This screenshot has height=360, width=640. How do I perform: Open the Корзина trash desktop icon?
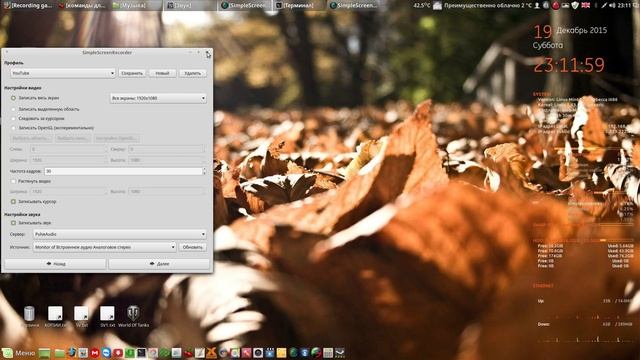[x=29, y=316]
